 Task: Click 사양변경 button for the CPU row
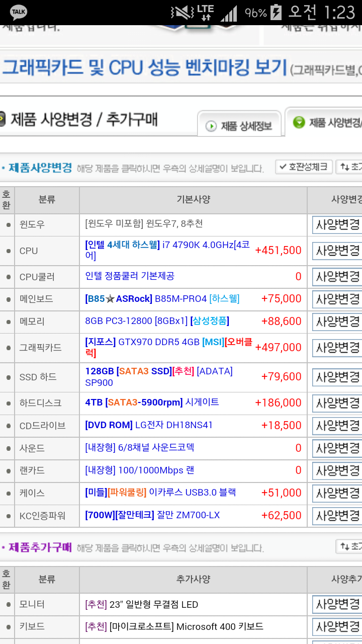click(337, 251)
